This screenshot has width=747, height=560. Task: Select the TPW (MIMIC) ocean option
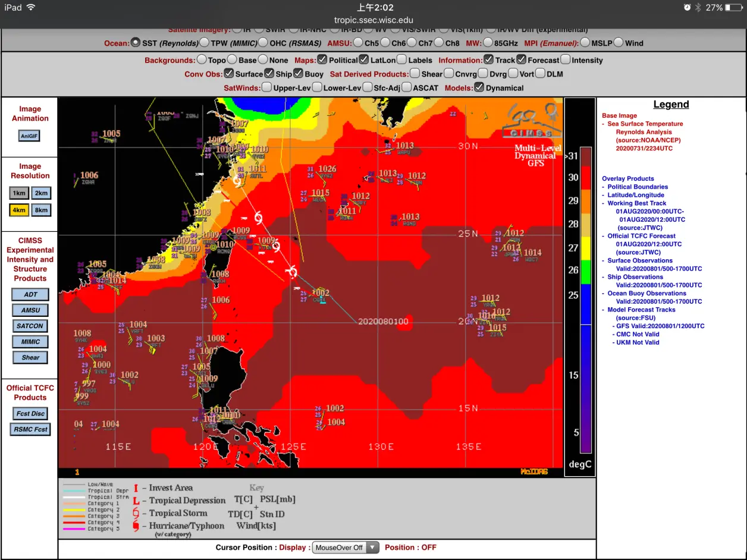tap(205, 43)
